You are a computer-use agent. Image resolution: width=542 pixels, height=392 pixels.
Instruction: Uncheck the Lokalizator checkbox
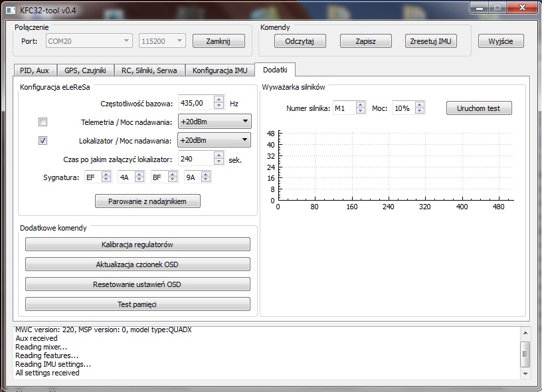coord(43,140)
